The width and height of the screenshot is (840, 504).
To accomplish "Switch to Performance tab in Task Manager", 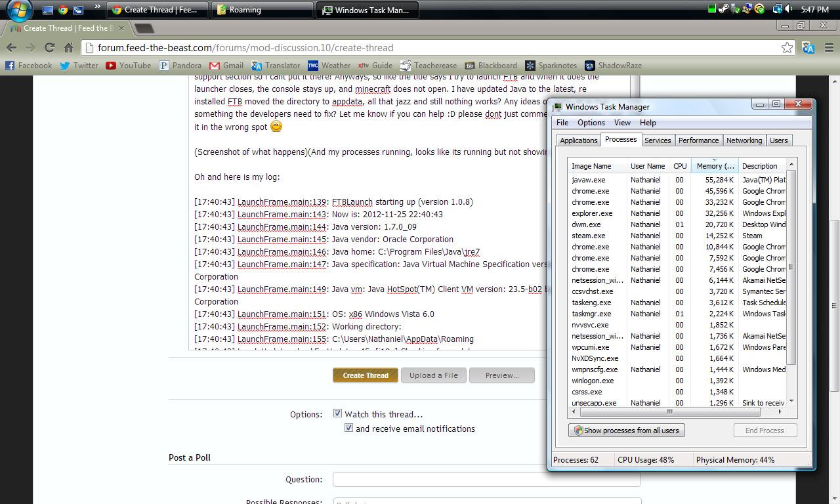I will tap(698, 140).
